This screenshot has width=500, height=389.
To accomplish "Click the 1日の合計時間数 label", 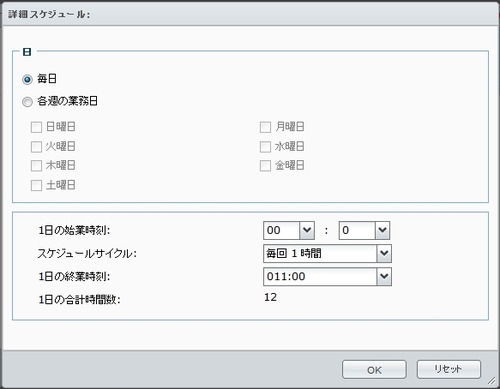I will pos(79,299).
